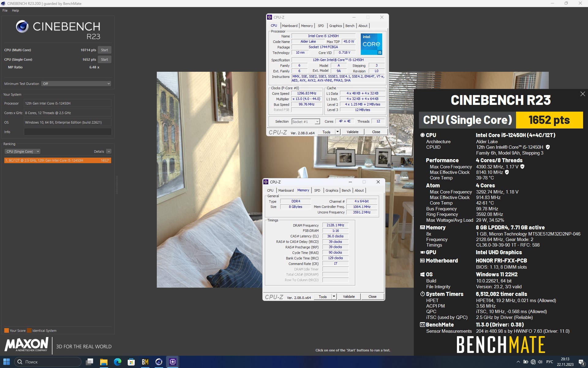
Task: Open Task View on the taskbar
Action: (x=89, y=362)
